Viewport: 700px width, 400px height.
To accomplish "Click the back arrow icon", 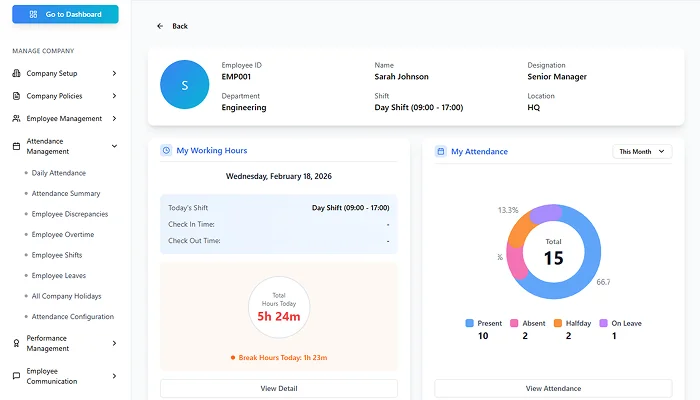I will 160,26.
